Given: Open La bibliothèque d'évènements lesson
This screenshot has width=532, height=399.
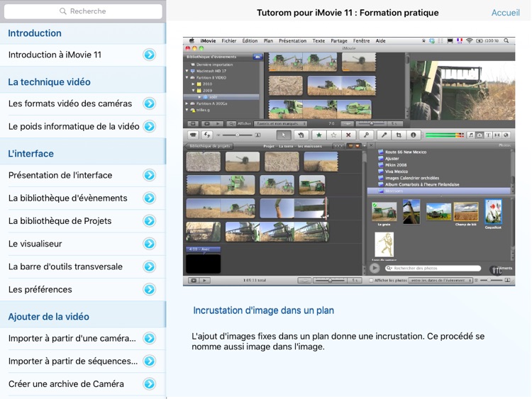Looking at the screenshot, I should [x=83, y=198].
